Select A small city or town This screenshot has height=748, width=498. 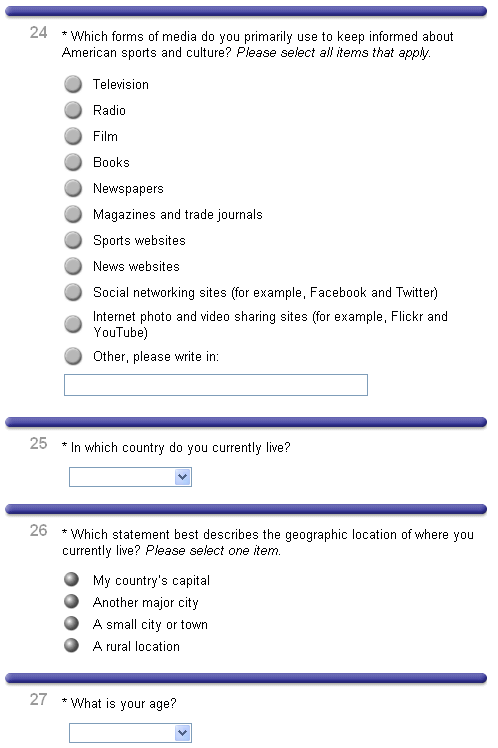72,623
